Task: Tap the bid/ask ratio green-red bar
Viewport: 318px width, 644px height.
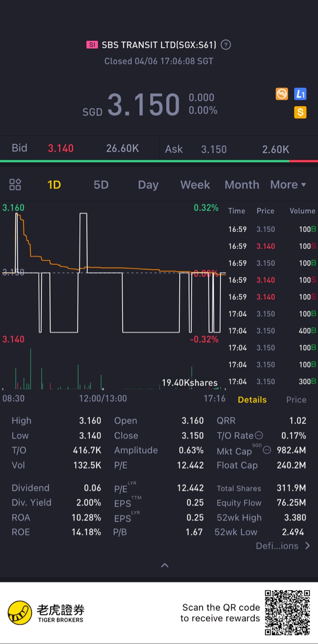Action: [x=159, y=161]
